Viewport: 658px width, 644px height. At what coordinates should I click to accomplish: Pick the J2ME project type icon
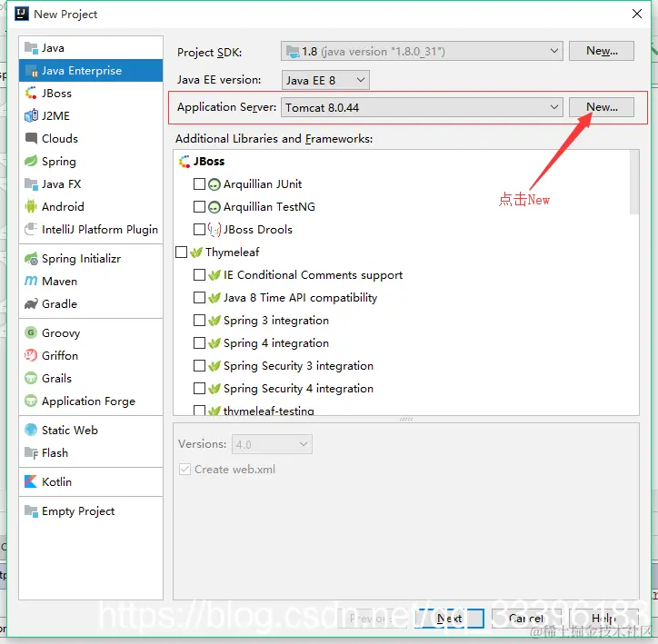(x=31, y=115)
